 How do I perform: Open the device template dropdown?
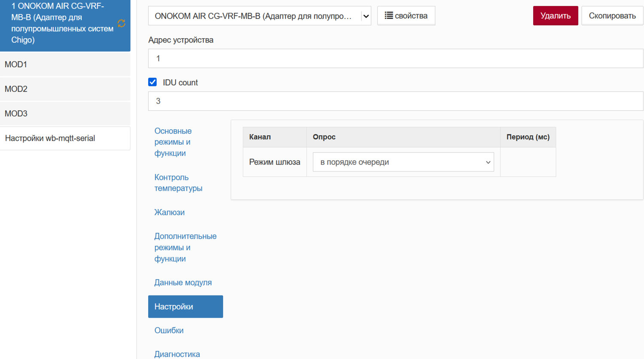(x=259, y=16)
